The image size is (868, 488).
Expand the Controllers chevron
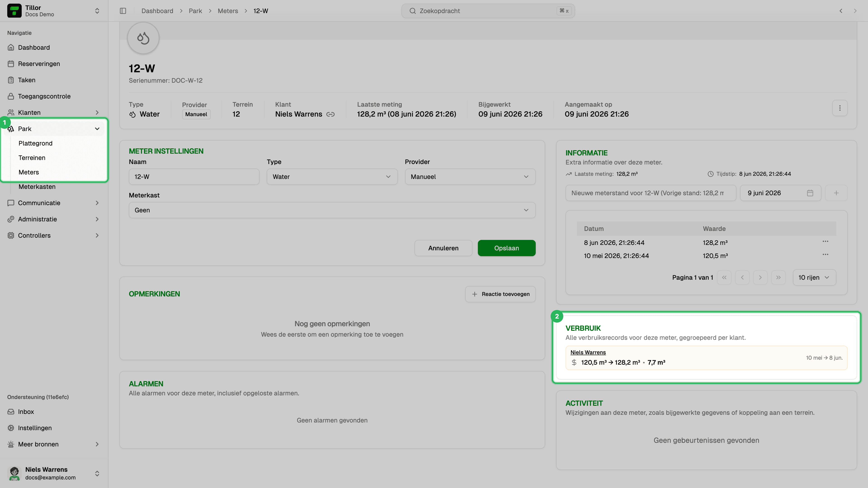[x=97, y=235]
